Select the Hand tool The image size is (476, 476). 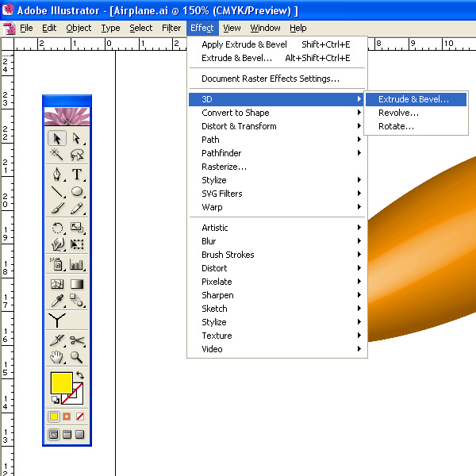click(57, 357)
